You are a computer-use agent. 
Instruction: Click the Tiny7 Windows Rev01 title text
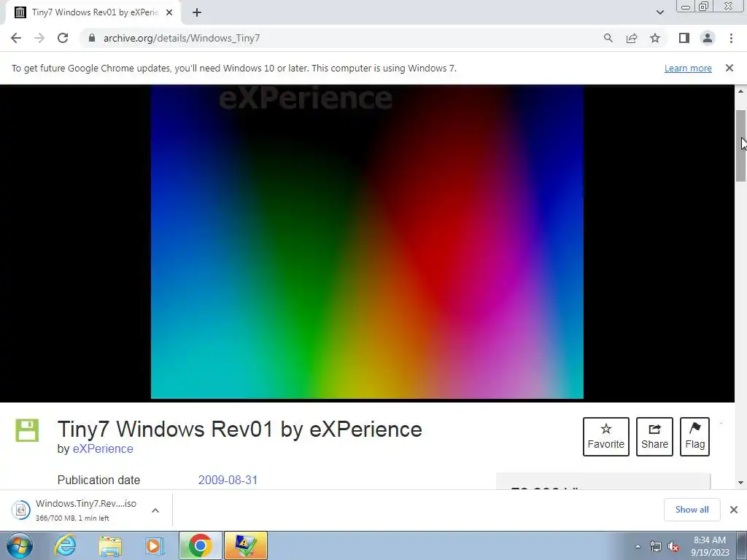point(239,429)
